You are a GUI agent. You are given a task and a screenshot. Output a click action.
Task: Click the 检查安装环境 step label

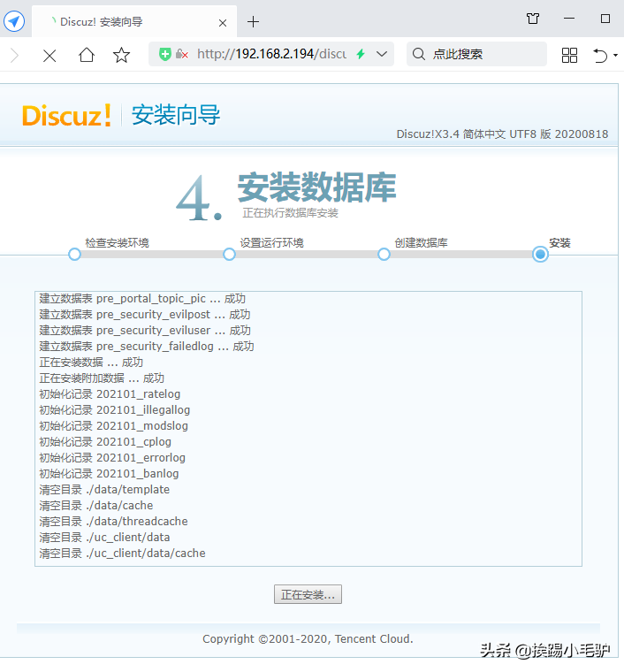pyautogui.click(x=117, y=243)
